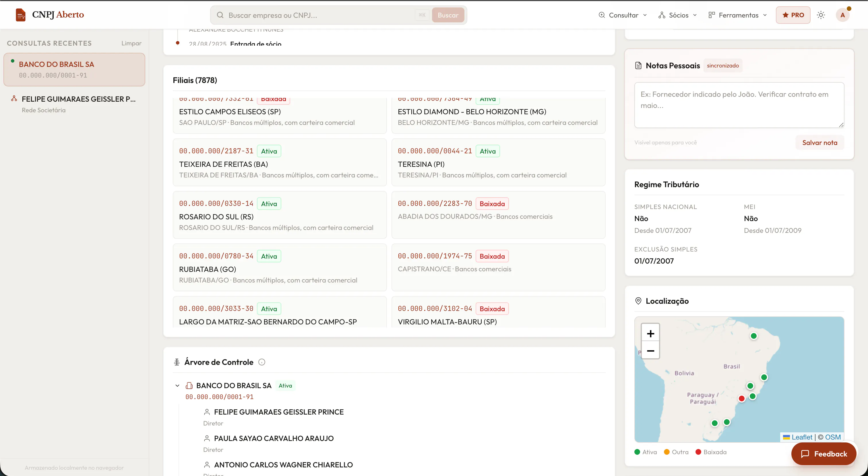This screenshot has width=868, height=476.
Task: Zoom in on the map
Action: click(650, 333)
